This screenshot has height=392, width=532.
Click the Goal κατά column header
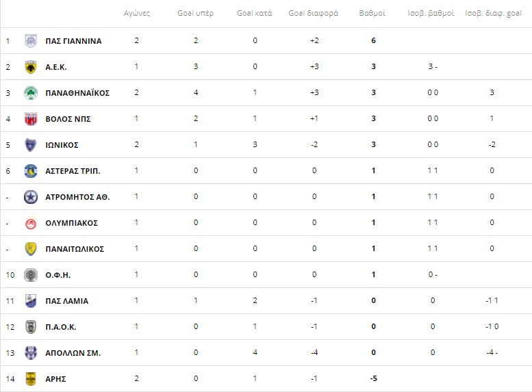[x=255, y=13]
